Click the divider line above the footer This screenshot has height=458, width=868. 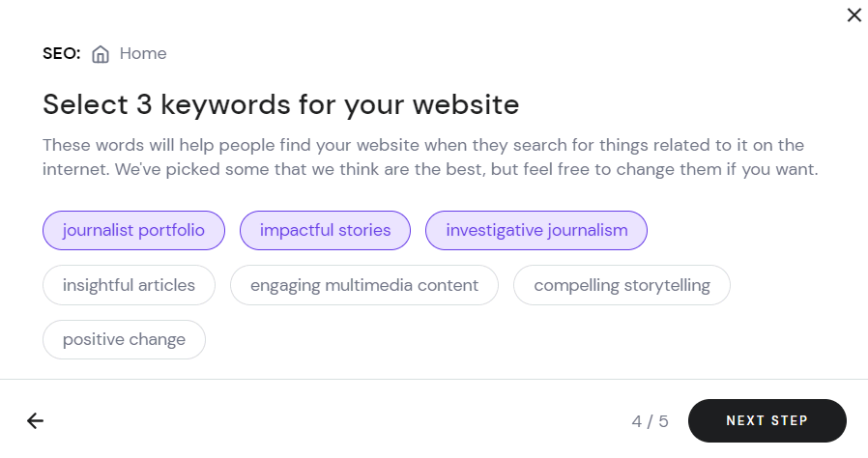(434, 380)
